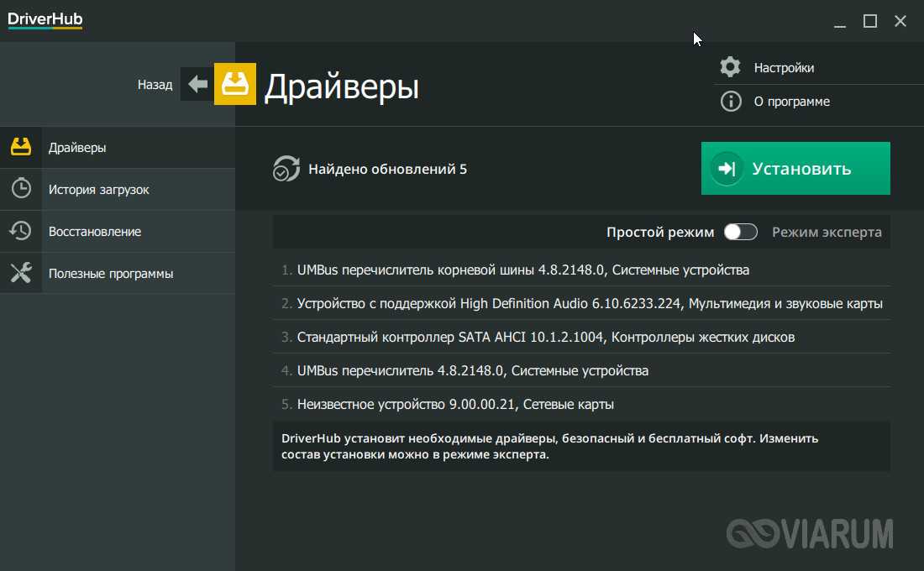Toggle the simple/expert mode switch
Screen dimensions: 924x571
741,232
